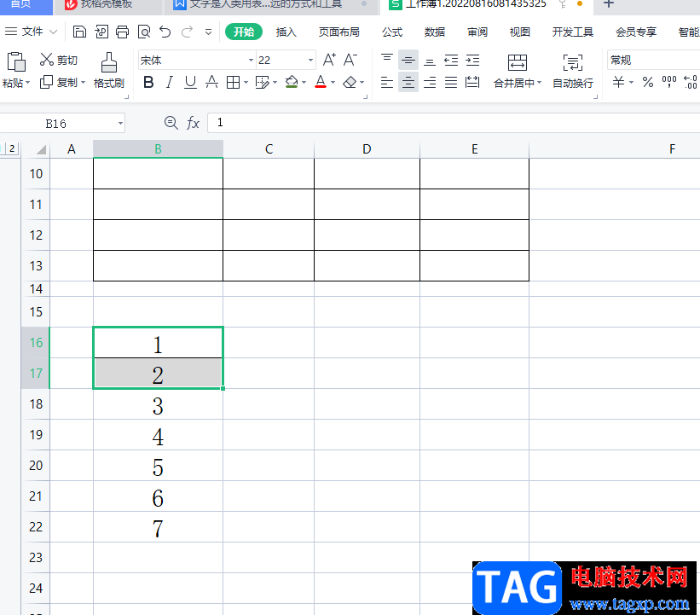Open the 会员专享 member tab
700x615 pixels.
point(636,32)
